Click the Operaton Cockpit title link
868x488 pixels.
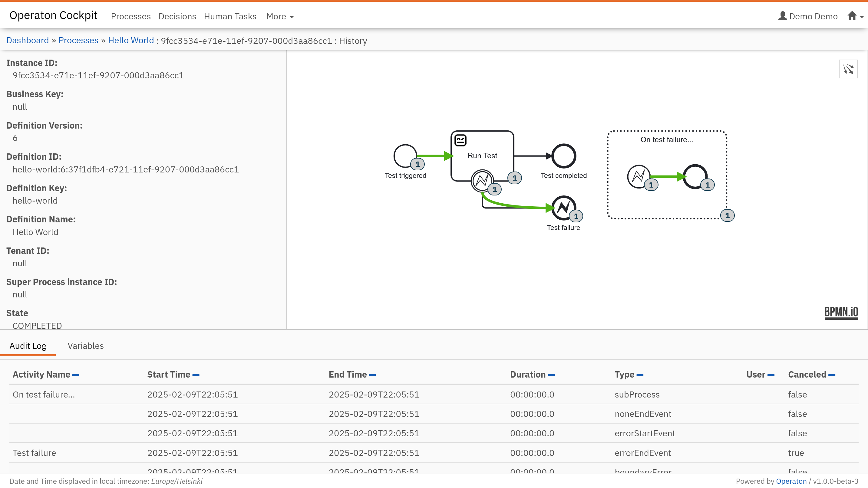[x=53, y=15]
